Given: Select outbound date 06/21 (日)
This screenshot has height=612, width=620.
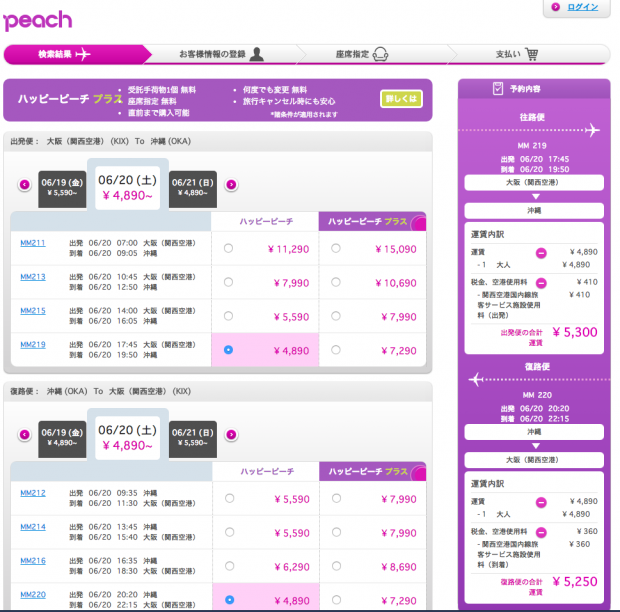Looking at the screenshot, I should click(x=193, y=189).
